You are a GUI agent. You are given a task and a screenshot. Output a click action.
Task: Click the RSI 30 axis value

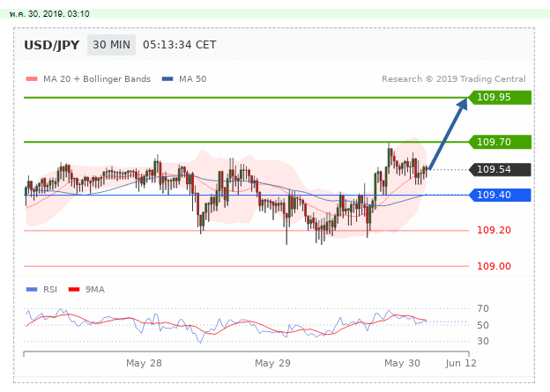point(483,341)
